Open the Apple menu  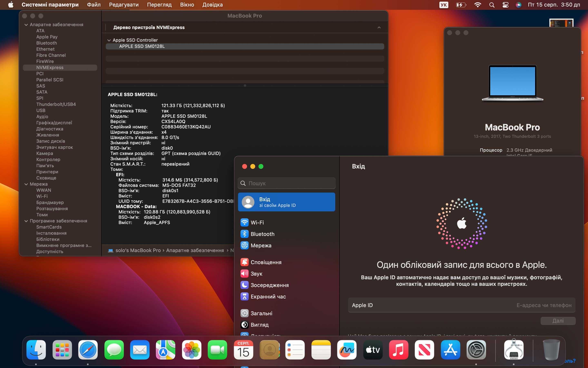tap(11, 5)
